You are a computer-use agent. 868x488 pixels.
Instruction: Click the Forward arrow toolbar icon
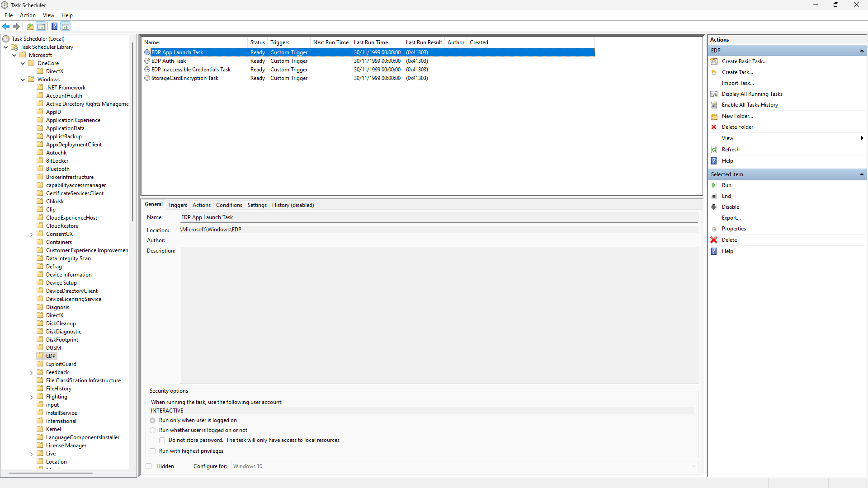(x=16, y=26)
